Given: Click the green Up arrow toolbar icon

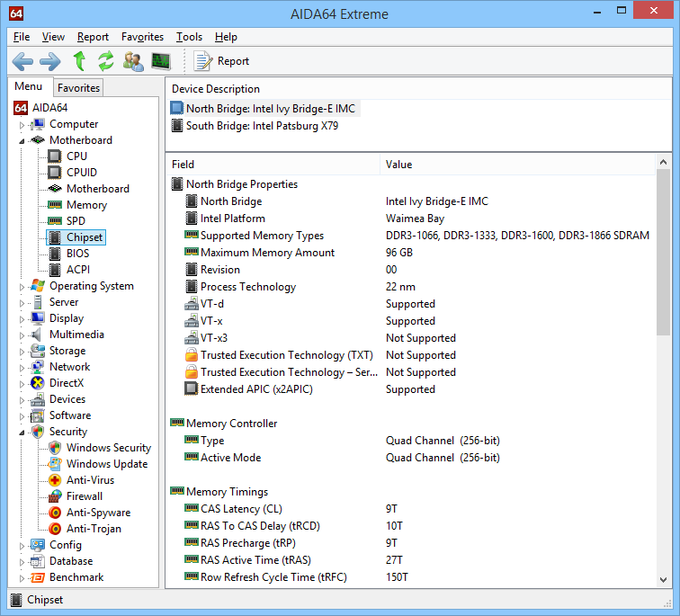Looking at the screenshot, I should click(79, 61).
